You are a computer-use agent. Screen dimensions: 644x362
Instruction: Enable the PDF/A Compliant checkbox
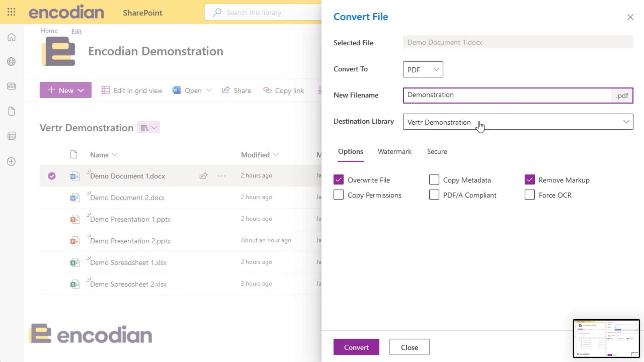pyautogui.click(x=434, y=195)
